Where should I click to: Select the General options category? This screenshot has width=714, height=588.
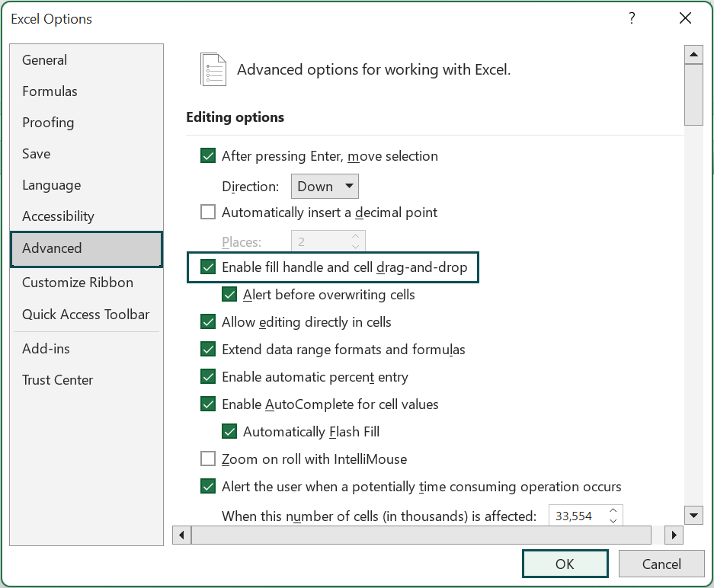pyautogui.click(x=43, y=59)
